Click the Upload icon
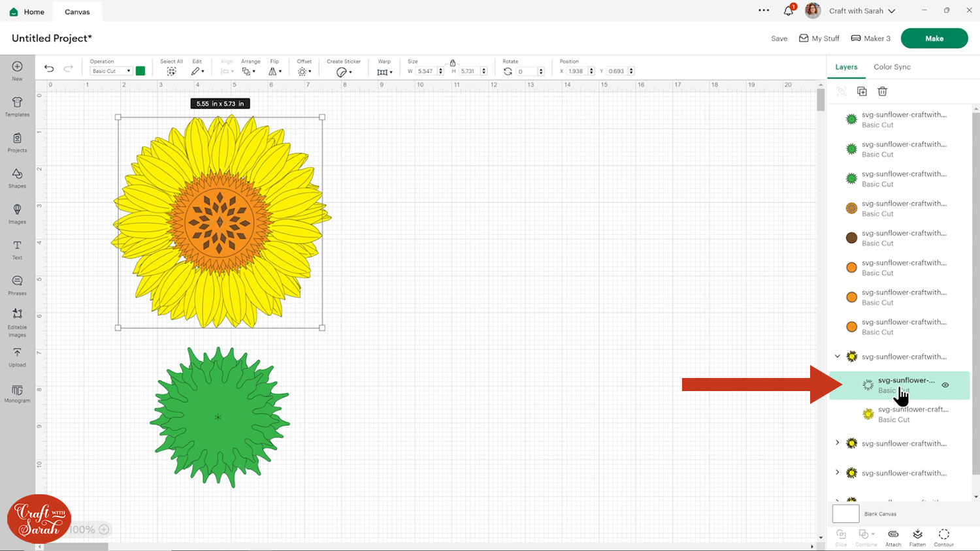 [x=17, y=356]
